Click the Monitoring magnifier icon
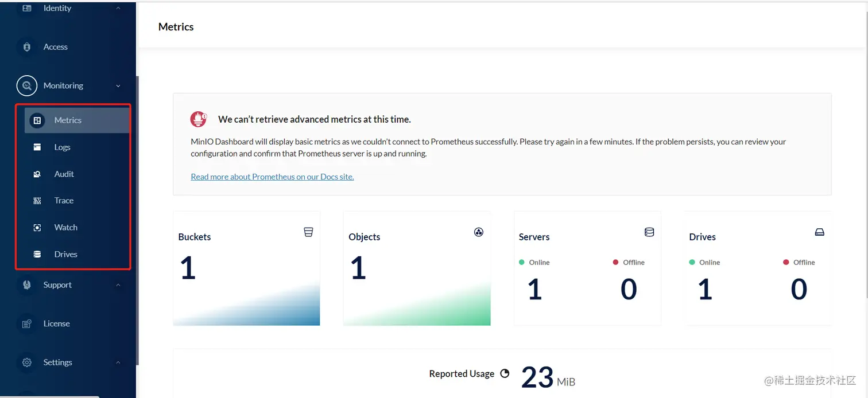 (27, 85)
